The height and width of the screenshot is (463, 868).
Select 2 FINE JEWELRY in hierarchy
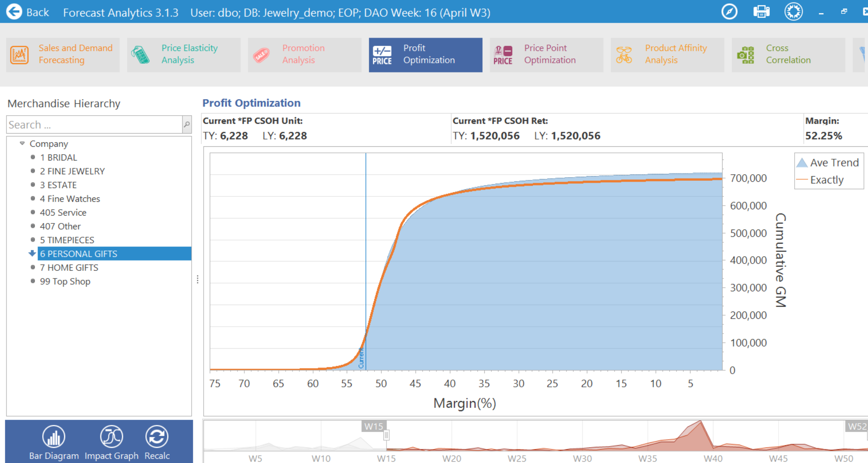(72, 171)
